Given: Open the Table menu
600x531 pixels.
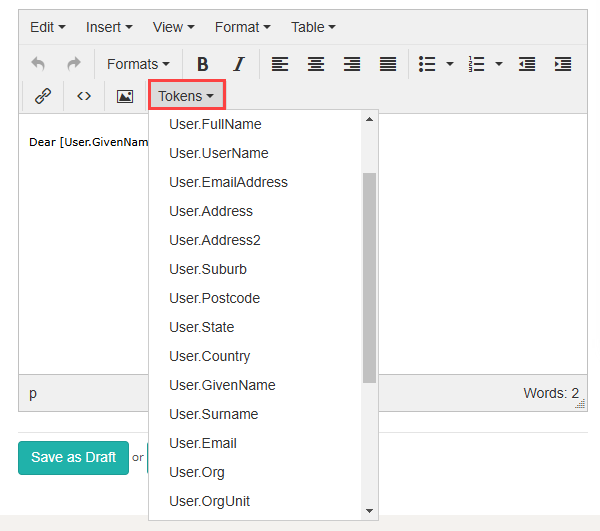Looking at the screenshot, I should coord(313,27).
